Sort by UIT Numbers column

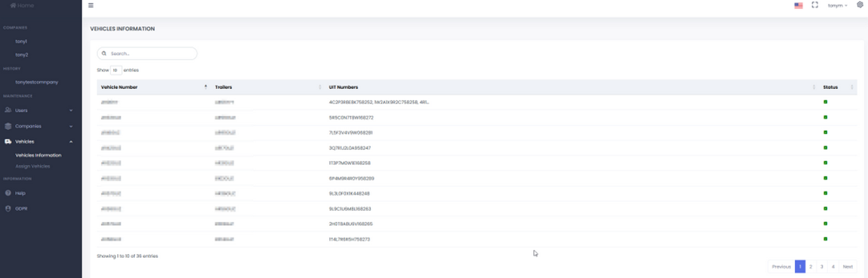[x=572, y=87]
